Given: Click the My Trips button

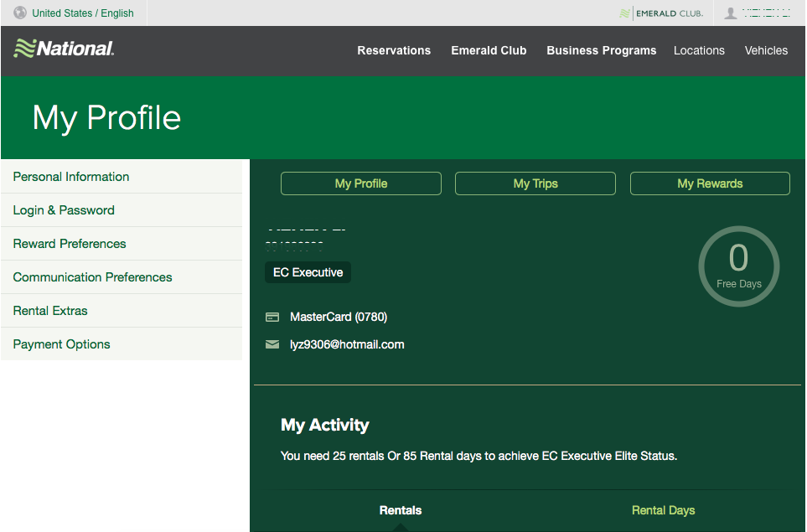Looking at the screenshot, I should pos(535,183).
